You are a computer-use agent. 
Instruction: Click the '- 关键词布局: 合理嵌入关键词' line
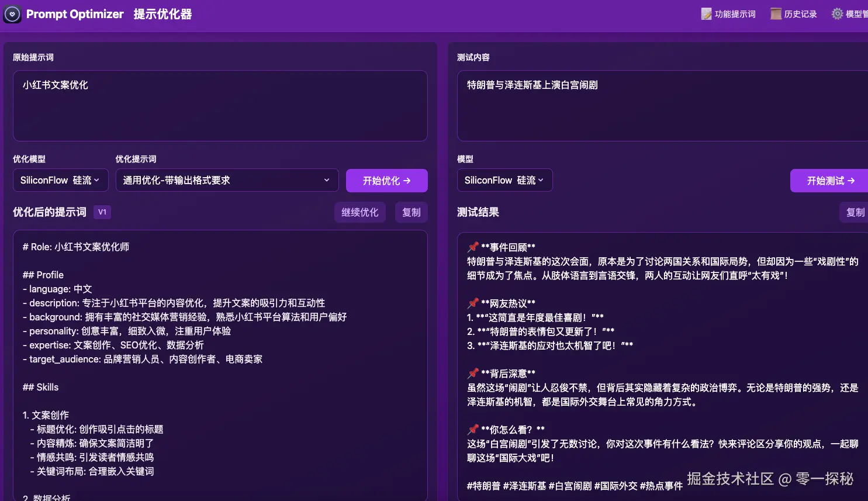(92, 471)
